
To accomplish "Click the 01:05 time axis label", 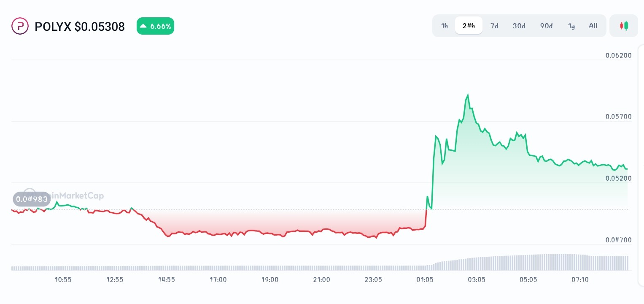I will [425, 280].
